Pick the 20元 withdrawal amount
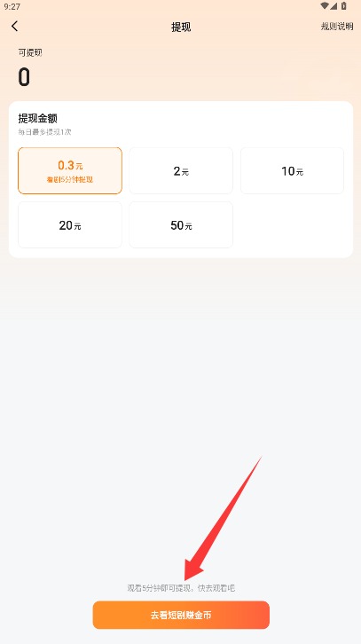This screenshot has width=361, height=644. coord(70,224)
